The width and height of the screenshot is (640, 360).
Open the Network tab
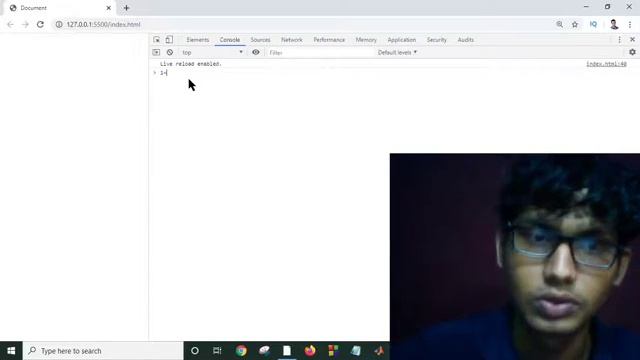pos(292,40)
